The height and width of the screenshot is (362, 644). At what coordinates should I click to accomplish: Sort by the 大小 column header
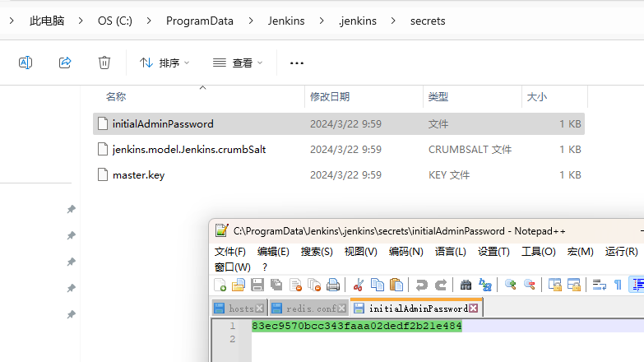[536, 96]
